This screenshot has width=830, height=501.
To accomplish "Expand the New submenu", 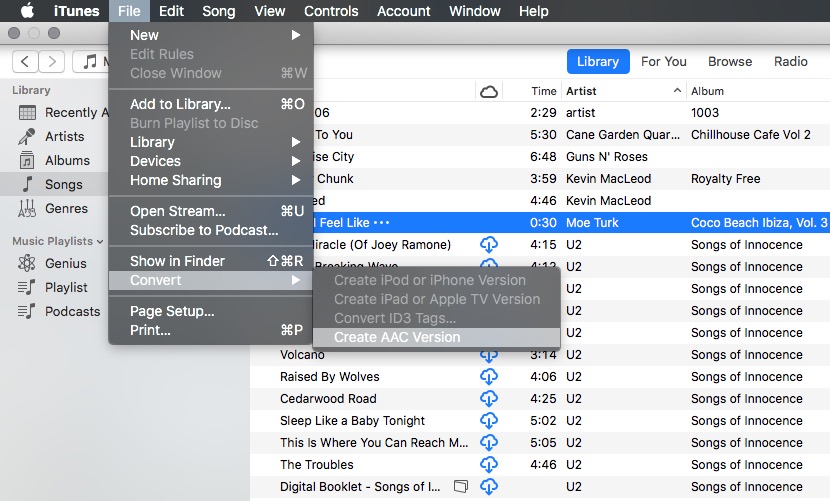I will (x=211, y=35).
